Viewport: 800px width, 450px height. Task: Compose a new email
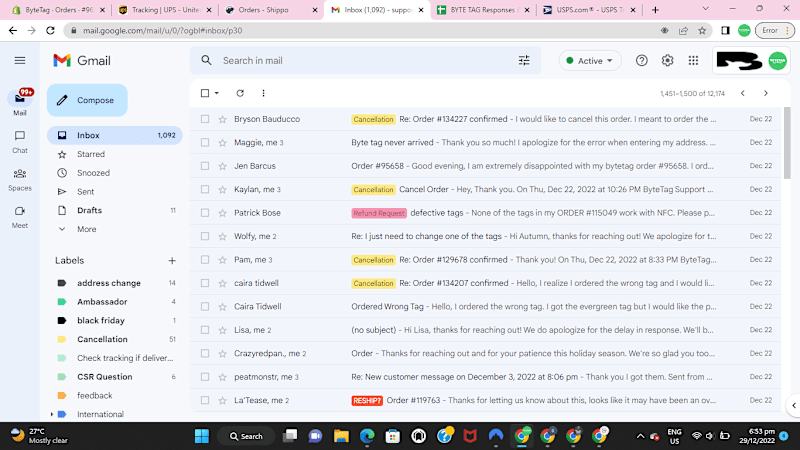(x=87, y=101)
